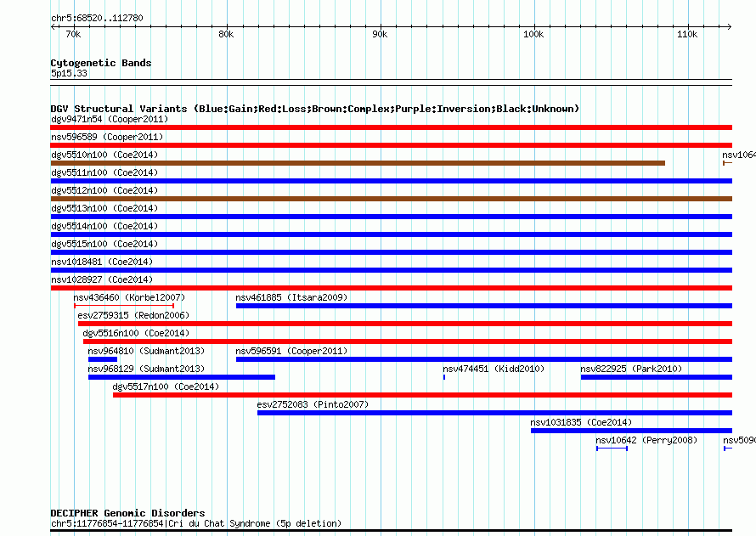756x536 pixels.
Task: Click the nsv436460 (Korbel2007) label
Action: point(129,297)
